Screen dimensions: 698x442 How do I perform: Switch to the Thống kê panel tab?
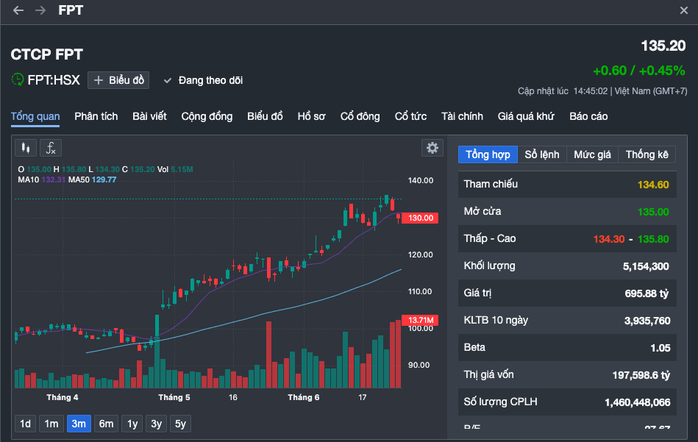647,154
